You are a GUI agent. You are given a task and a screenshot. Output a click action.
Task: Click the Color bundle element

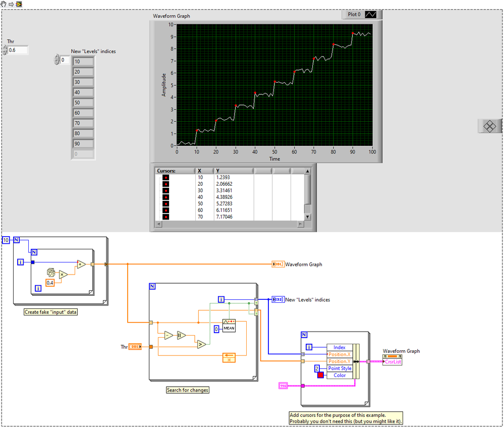340,376
